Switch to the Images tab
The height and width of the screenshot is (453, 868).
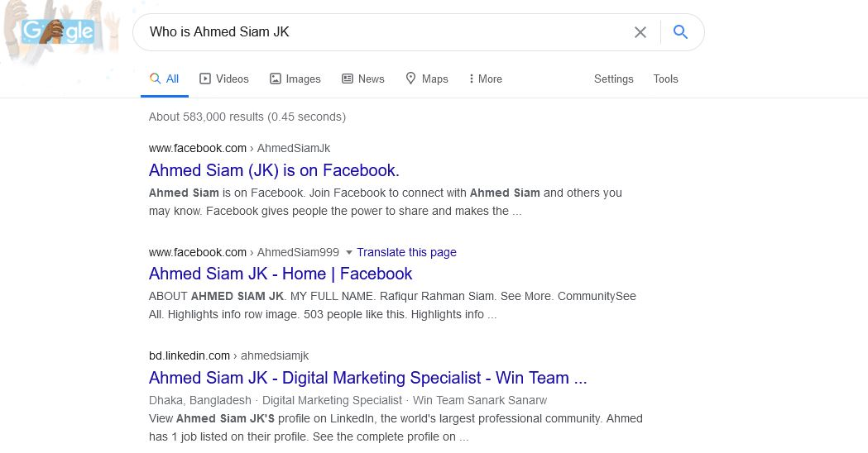[295, 79]
